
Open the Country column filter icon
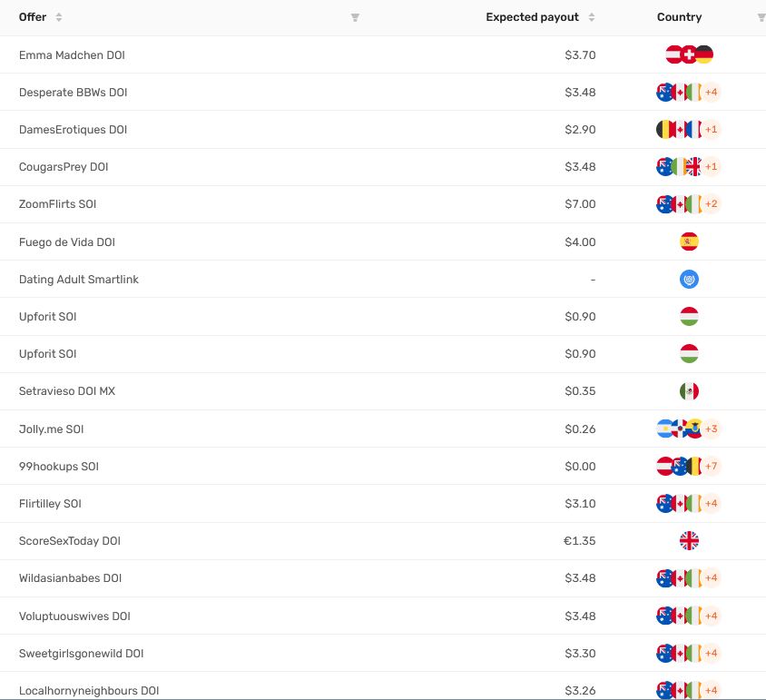point(761,17)
